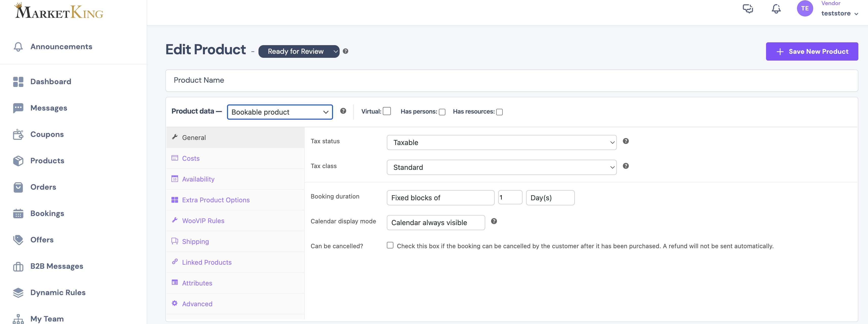The image size is (868, 324).
Task: Click the Save New Product button
Action: pyautogui.click(x=812, y=51)
